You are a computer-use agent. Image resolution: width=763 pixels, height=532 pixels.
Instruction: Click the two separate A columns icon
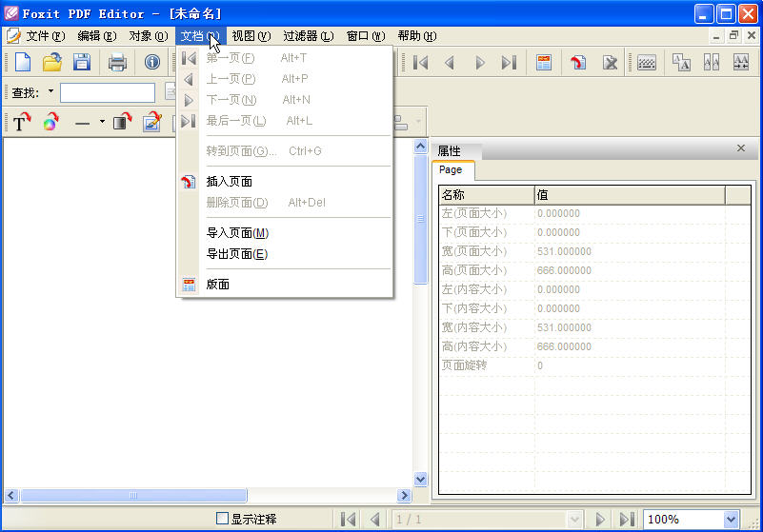pos(712,62)
